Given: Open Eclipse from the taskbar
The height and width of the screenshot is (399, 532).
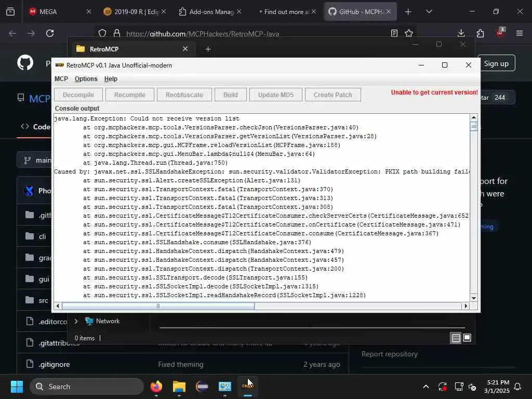Looking at the screenshot, I should click(x=202, y=387).
